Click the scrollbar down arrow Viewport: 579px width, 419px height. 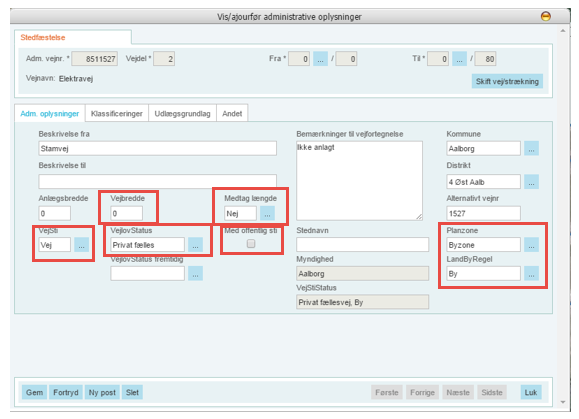pyautogui.click(x=563, y=402)
